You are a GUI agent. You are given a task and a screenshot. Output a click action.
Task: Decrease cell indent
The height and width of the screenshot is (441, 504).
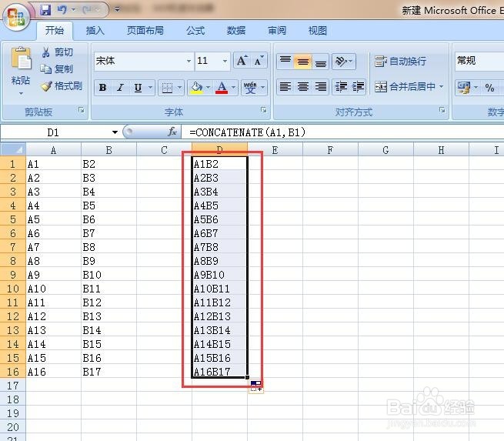tap(341, 87)
